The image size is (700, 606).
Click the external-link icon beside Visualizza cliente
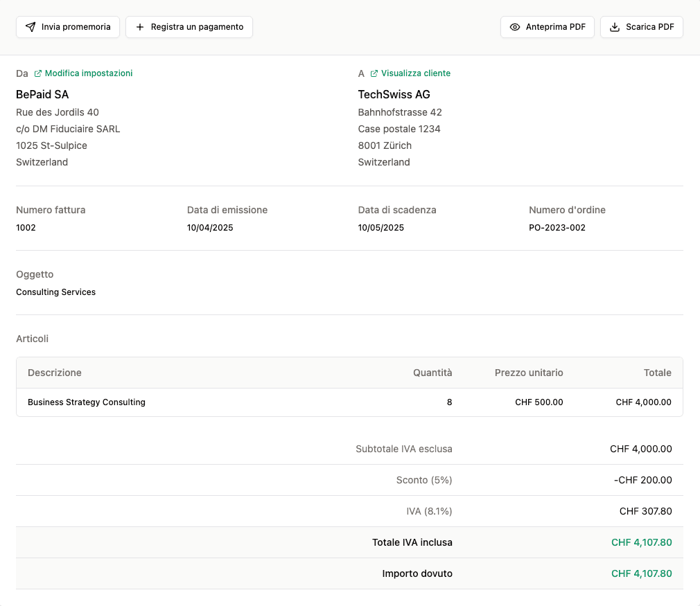[374, 73]
